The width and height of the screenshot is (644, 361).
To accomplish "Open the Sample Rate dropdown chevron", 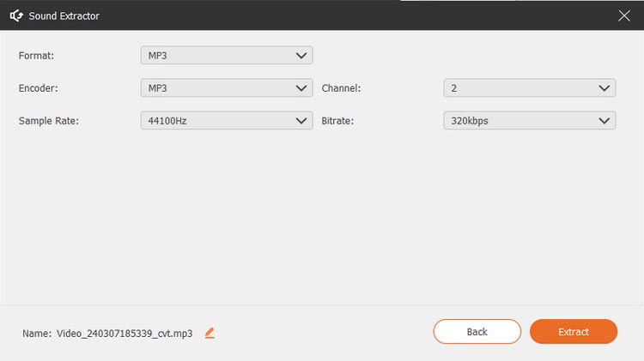I will click(x=301, y=121).
